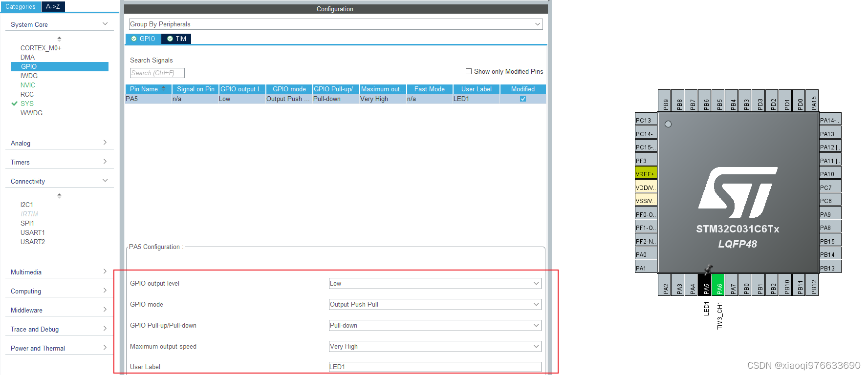Click the collapse arrow above CORTEX_M0+
Viewport: 868px width, 375px height.
click(x=59, y=38)
